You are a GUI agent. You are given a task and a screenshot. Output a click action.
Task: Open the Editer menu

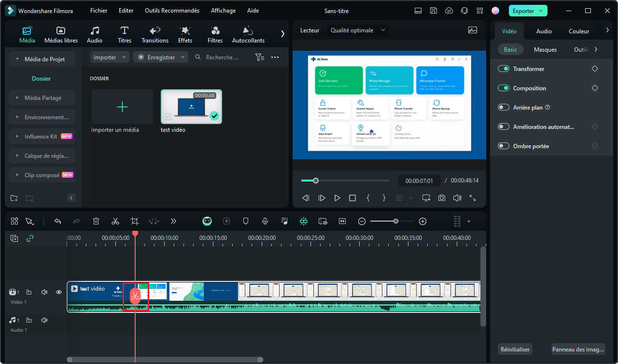point(126,11)
